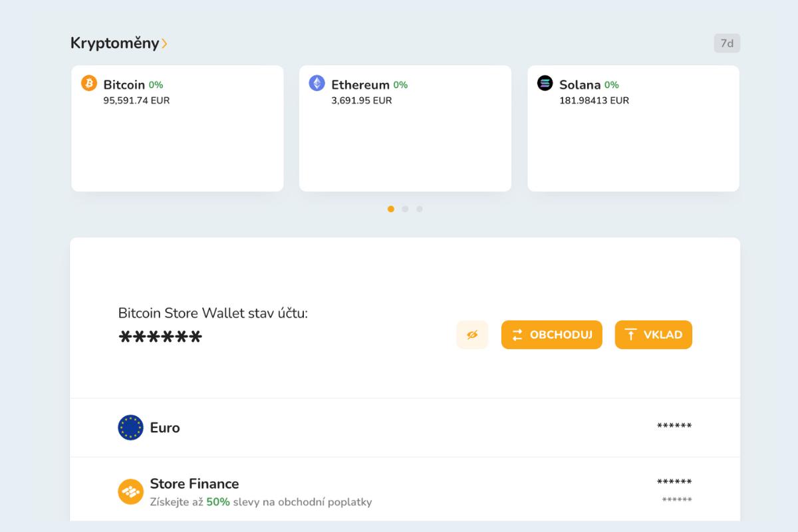
Task: Open the 7d timeframe selector
Action: tap(726, 43)
